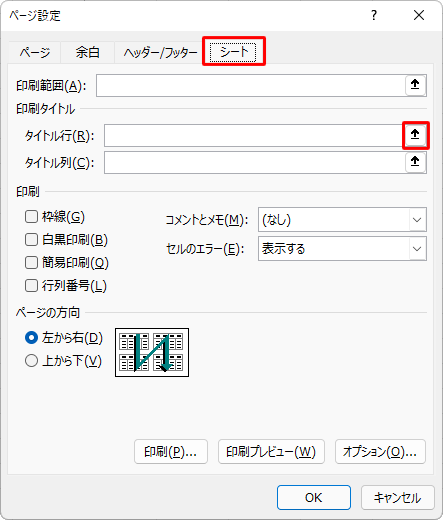
Task: Select the 上から下(V) radio button
Action: pyautogui.click(x=31, y=361)
